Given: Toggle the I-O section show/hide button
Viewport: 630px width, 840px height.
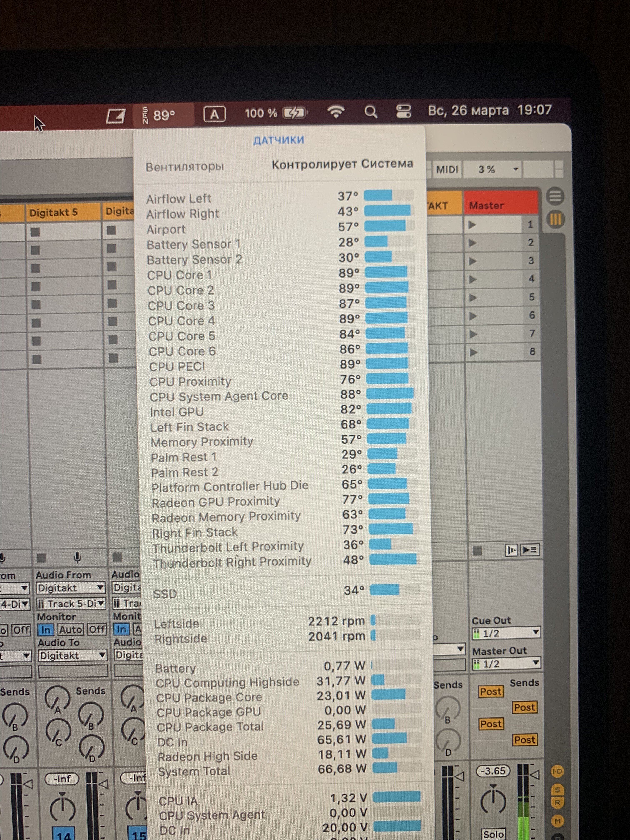Looking at the screenshot, I should pos(557,771).
